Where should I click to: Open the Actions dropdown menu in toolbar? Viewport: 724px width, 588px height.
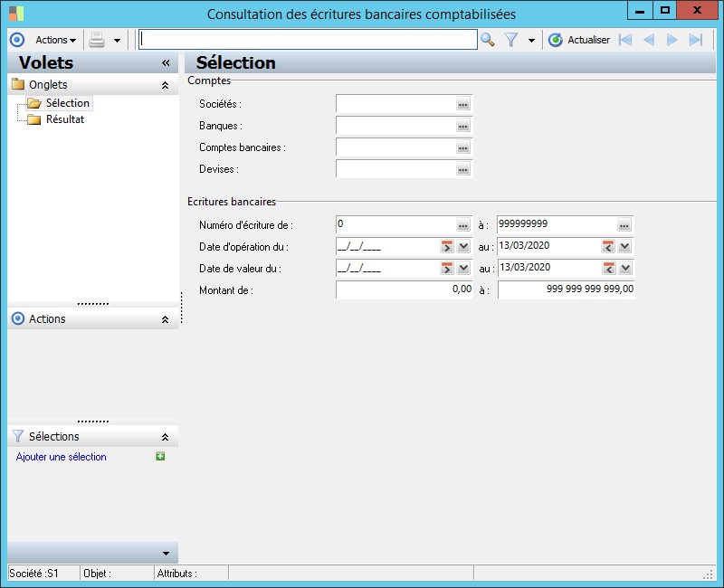click(55, 40)
